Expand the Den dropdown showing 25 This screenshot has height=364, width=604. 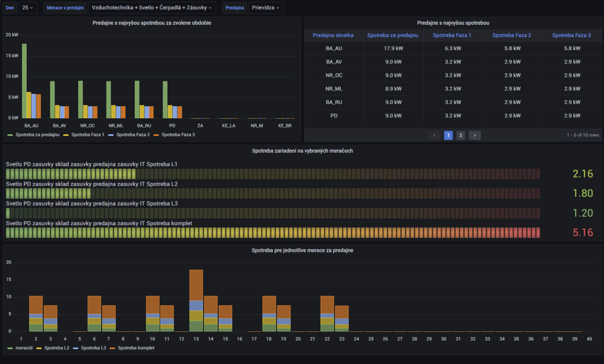click(x=28, y=8)
